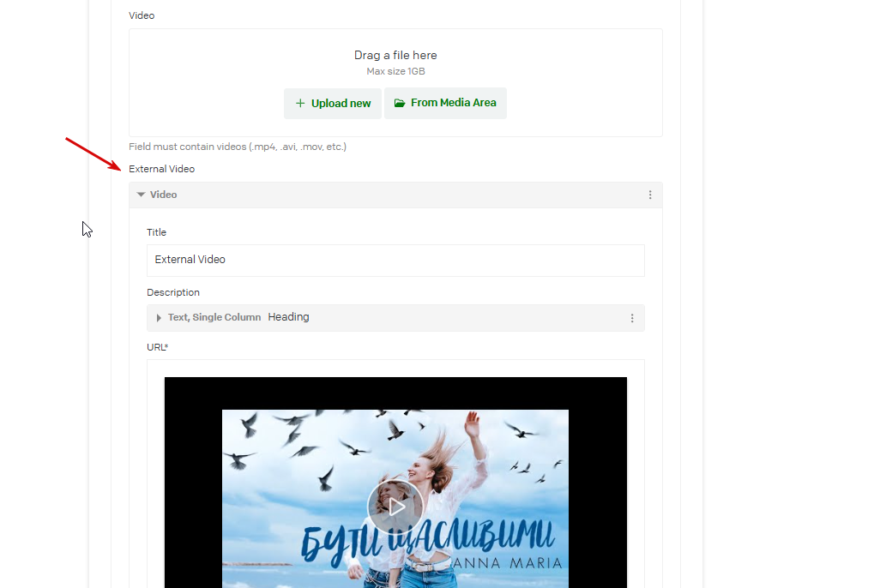Open Text, Single Column options menu
The image size is (892, 588).
631,319
